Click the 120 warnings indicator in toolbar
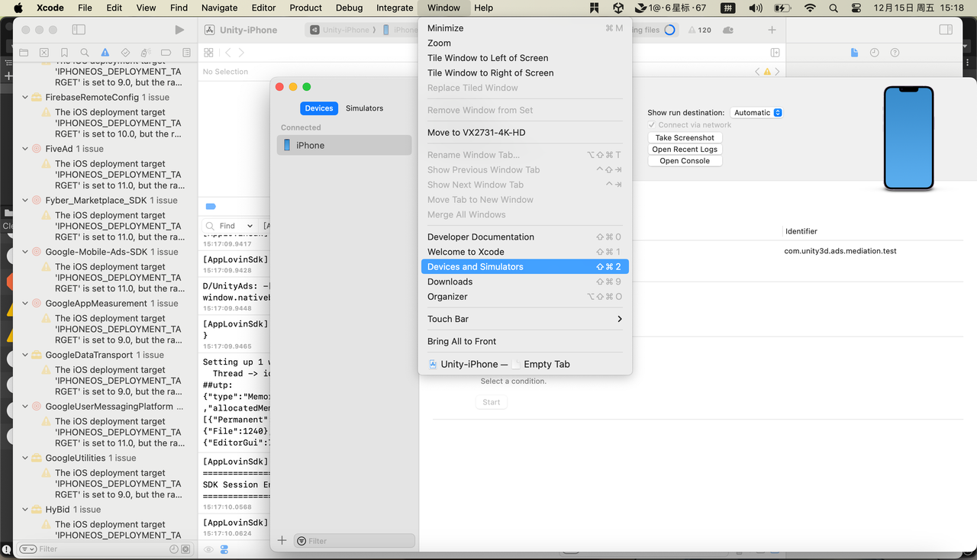977x560 pixels. (x=700, y=30)
